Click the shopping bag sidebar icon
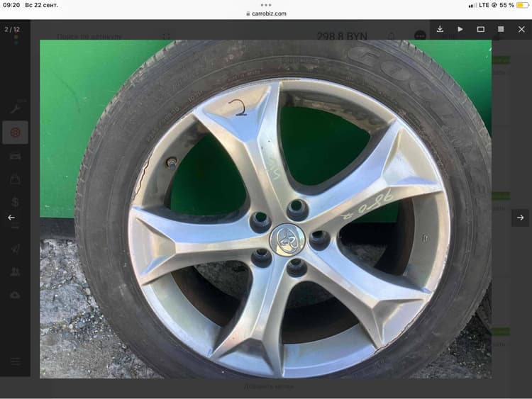Screen dimensions: 532x399 (15, 179)
